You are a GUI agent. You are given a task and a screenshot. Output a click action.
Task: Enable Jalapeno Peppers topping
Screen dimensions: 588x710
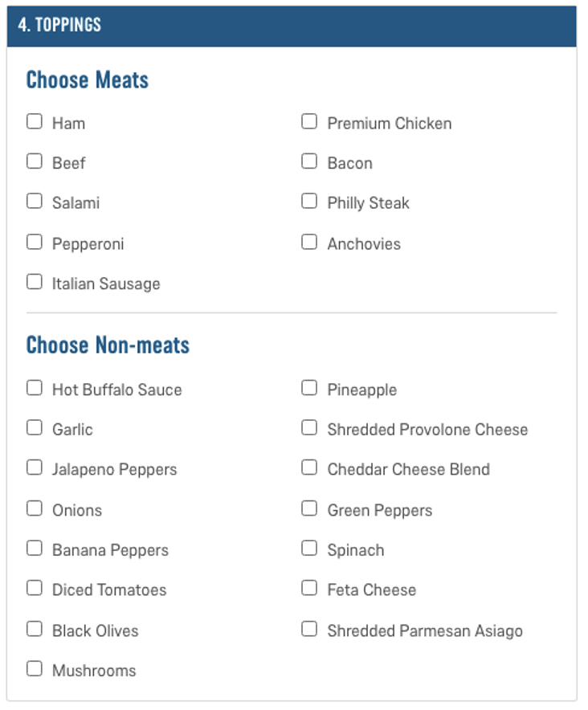click(x=35, y=468)
